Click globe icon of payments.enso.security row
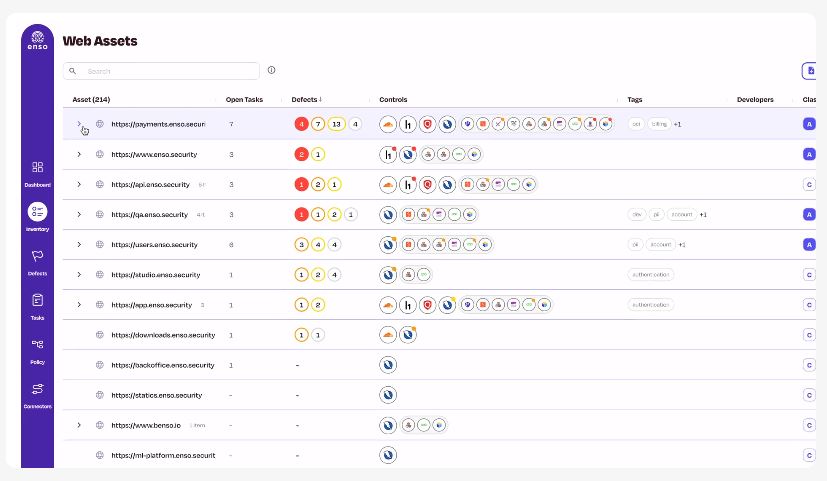The image size is (827, 481). click(100, 124)
